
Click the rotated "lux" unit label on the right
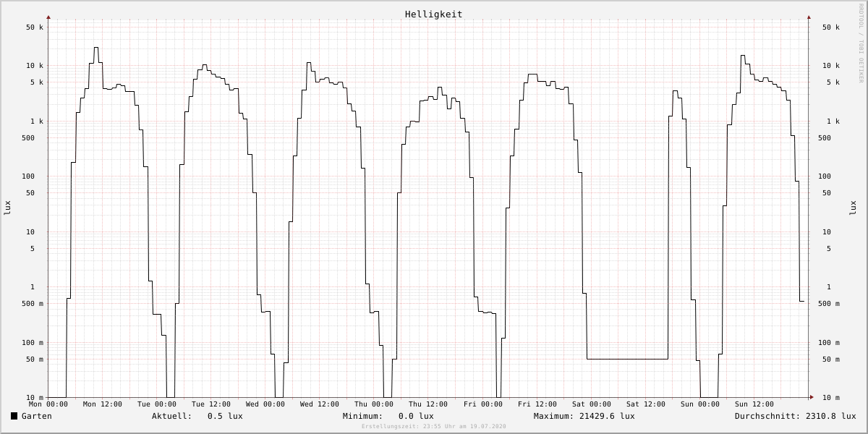pos(852,208)
